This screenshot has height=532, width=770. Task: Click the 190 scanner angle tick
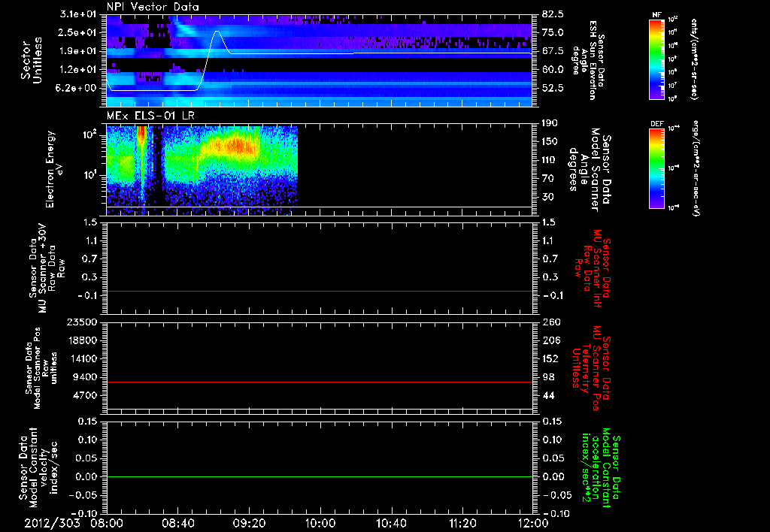(x=550, y=123)
